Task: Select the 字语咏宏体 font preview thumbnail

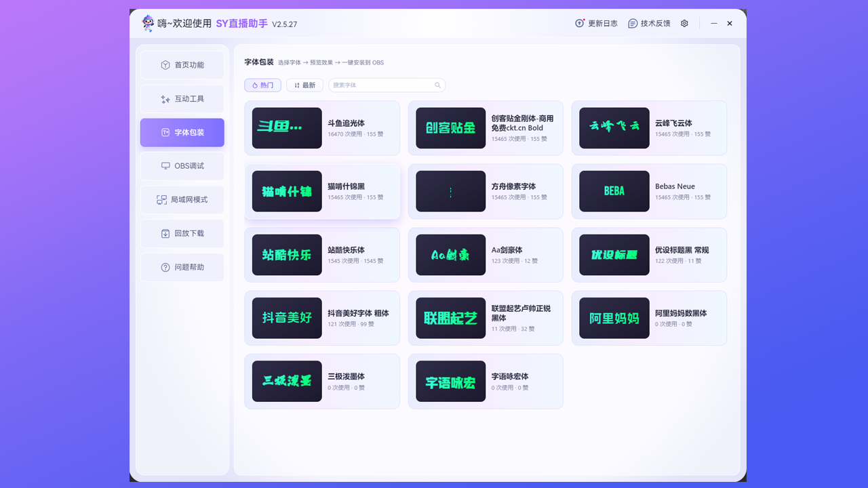Action: click(451, 381)
